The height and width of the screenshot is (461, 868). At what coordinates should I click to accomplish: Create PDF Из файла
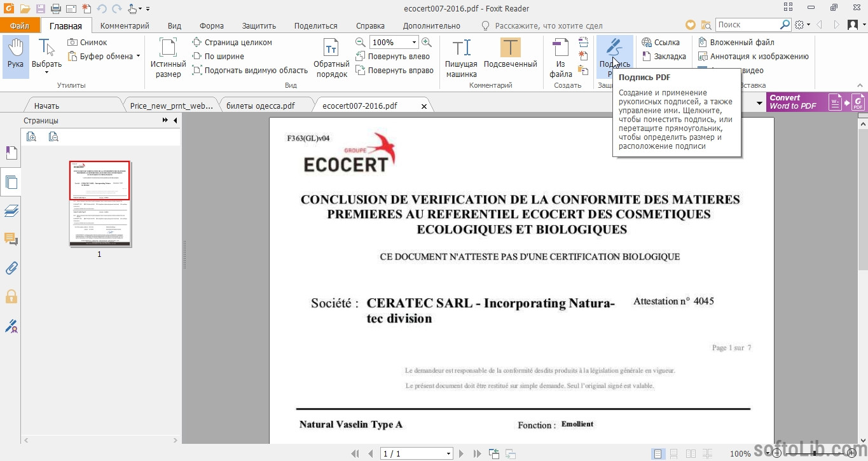point(561,57)
